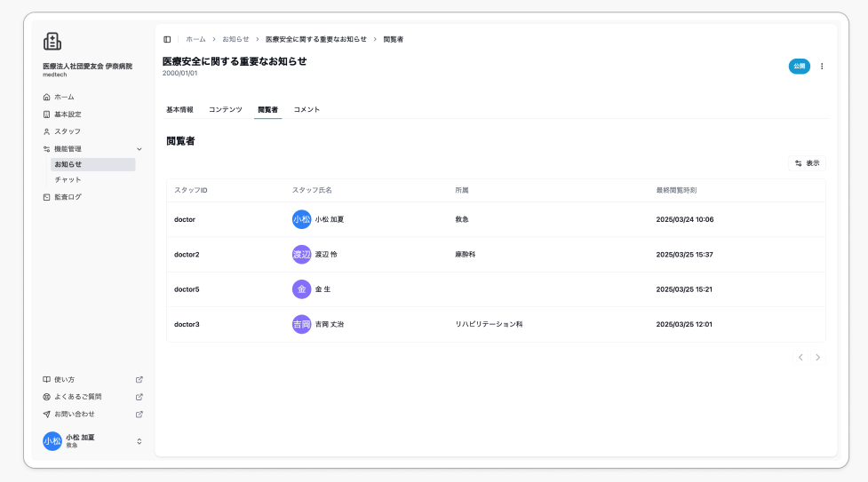The width and height of the screenshot is (868, 482).
Task: Click the hospital logo icon
Action: (x=52, y=42)
